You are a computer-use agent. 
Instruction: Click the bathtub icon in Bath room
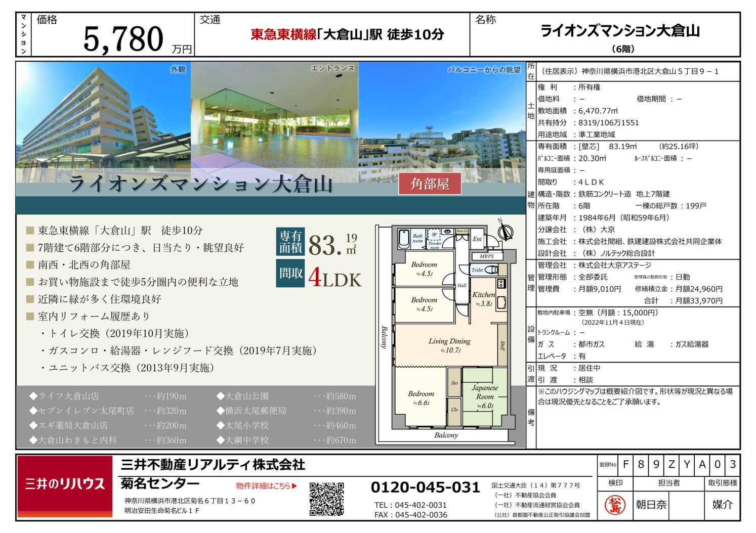(404, 239)
